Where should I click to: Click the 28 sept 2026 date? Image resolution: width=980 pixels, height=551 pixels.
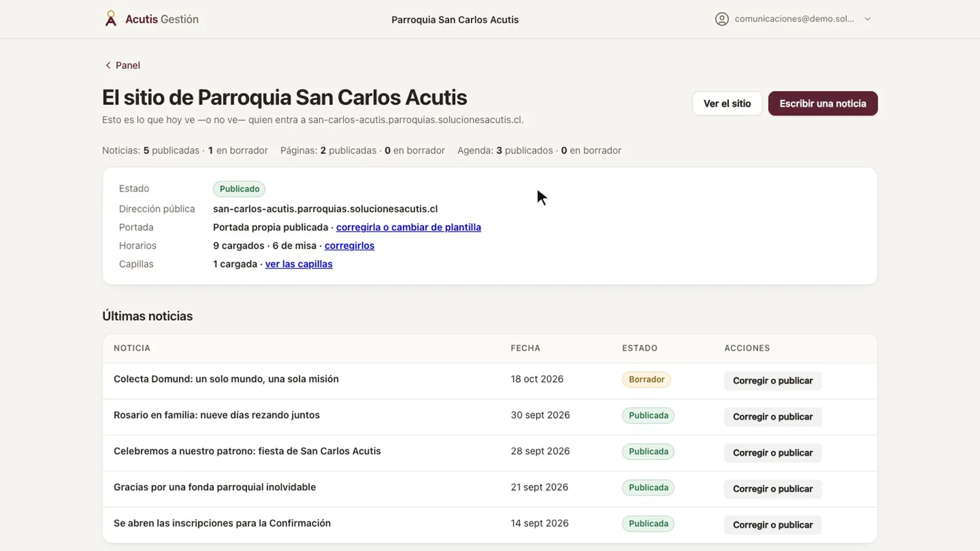(540, 451)
